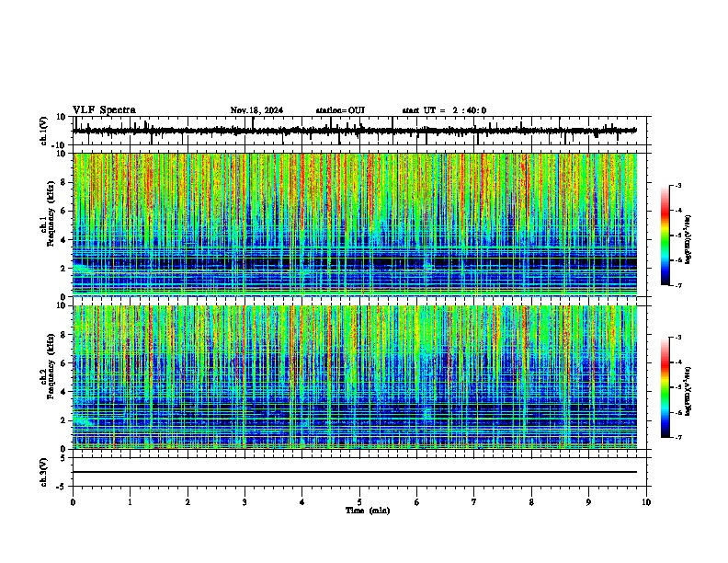Image resolution: width=728 pixels, height=563 pixels.
Task: Click time axis tick label "7"
Action: (x=474, y=502)
